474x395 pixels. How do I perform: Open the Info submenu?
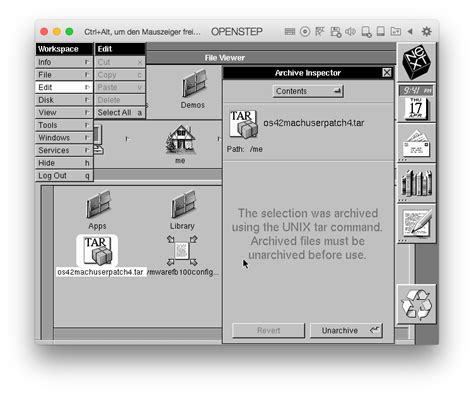64,62
